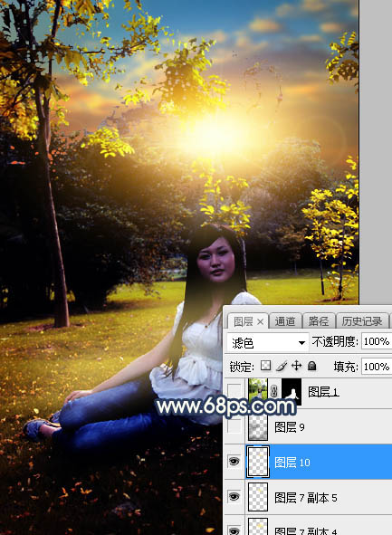Open the 历史记录 tab
This screenshot has height=535, width=392.
click(x=362, y=321)
